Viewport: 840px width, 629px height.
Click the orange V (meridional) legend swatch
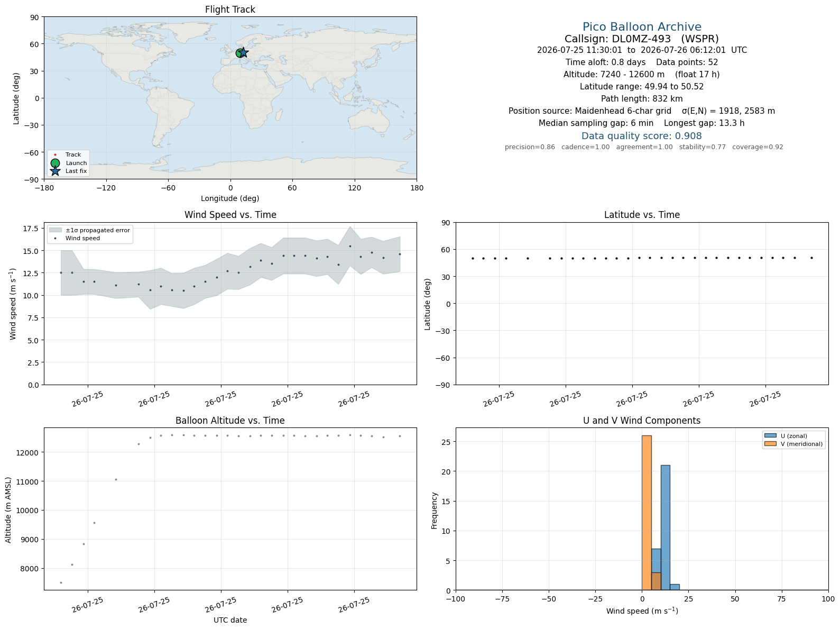click(770, 444)
